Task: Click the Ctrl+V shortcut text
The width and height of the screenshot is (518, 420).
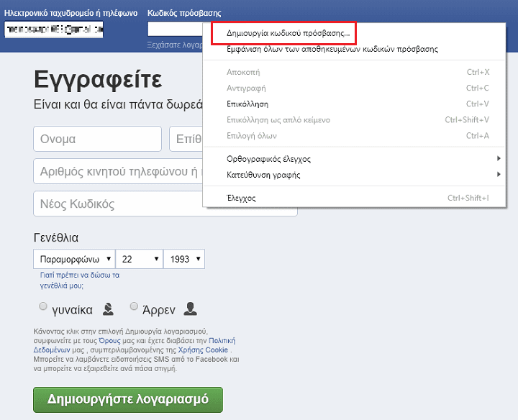Action: [x=478, y=104]
